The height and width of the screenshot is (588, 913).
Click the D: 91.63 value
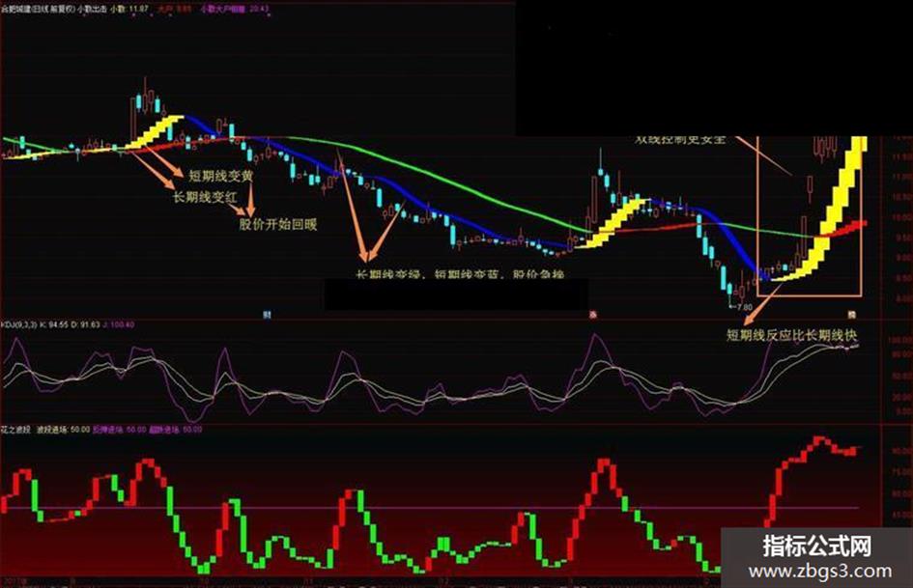86,324
